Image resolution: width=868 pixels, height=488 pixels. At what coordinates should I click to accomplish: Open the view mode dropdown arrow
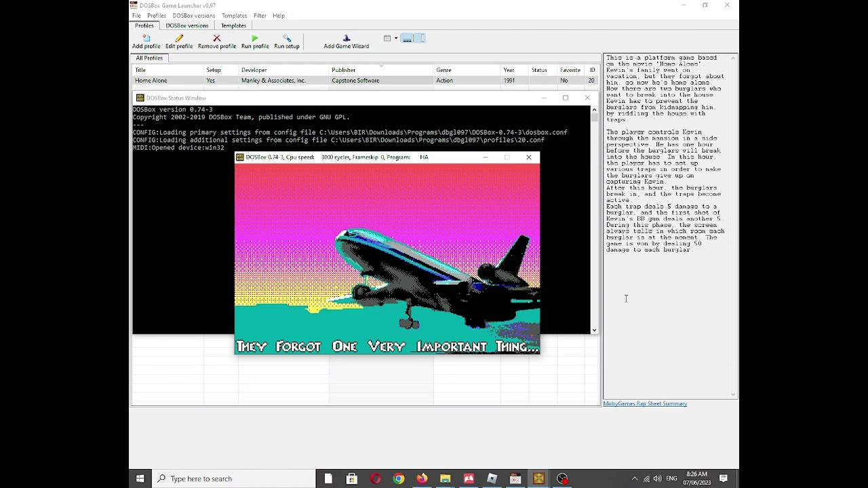point(396,39)
